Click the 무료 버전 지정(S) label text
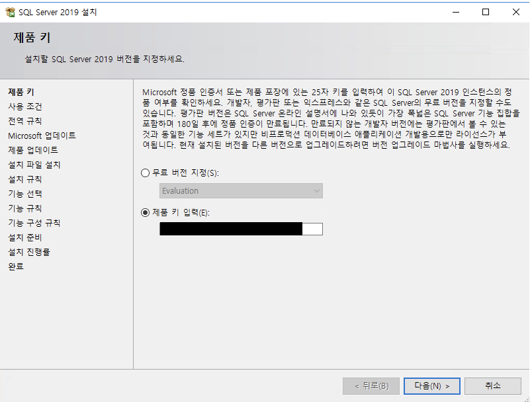 click(185, 173)
